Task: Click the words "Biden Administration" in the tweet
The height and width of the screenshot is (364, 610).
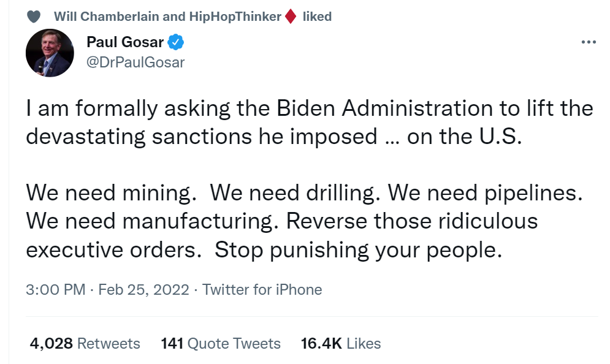Action: pyautogui.click(x=407, y=109)
